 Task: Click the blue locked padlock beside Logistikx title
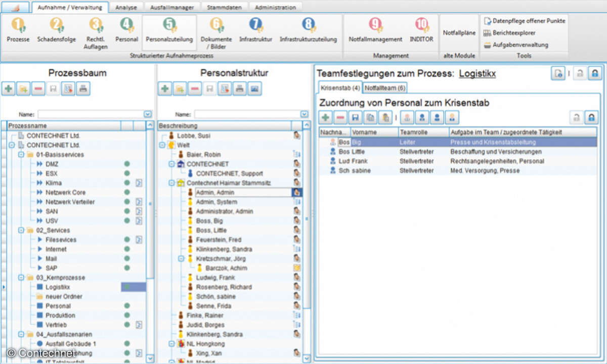point(595,74)
